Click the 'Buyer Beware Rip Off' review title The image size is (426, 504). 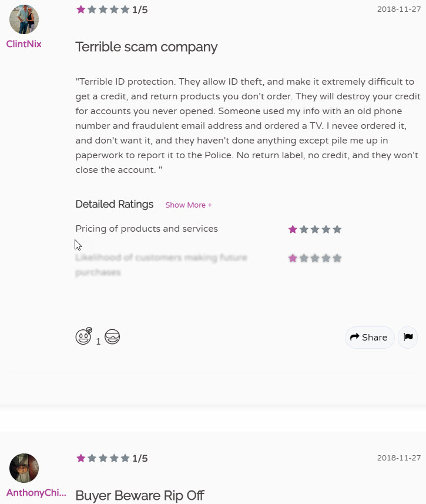point(140,495)
